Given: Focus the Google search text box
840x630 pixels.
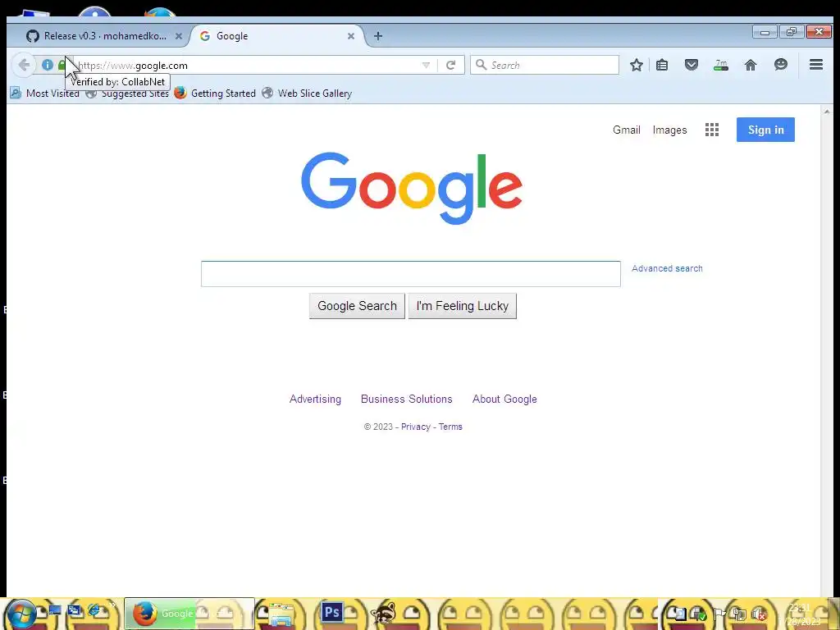Looking at the screenshot, I should point(411,274).
